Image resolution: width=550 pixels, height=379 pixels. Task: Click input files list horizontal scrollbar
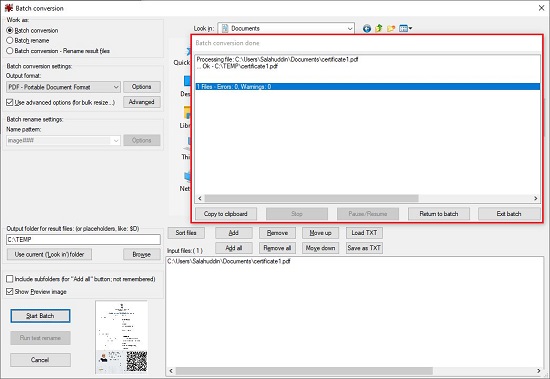[x=304, y=371]
